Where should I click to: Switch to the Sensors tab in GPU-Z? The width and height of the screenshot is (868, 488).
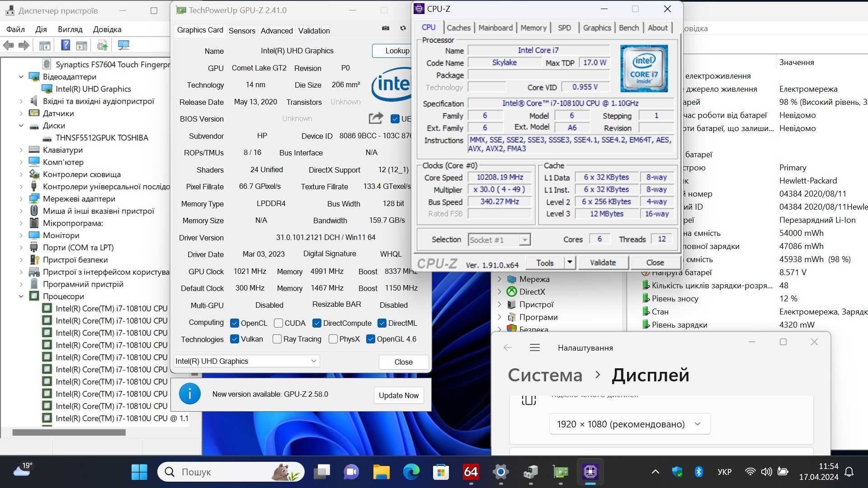tap(242, 31)
